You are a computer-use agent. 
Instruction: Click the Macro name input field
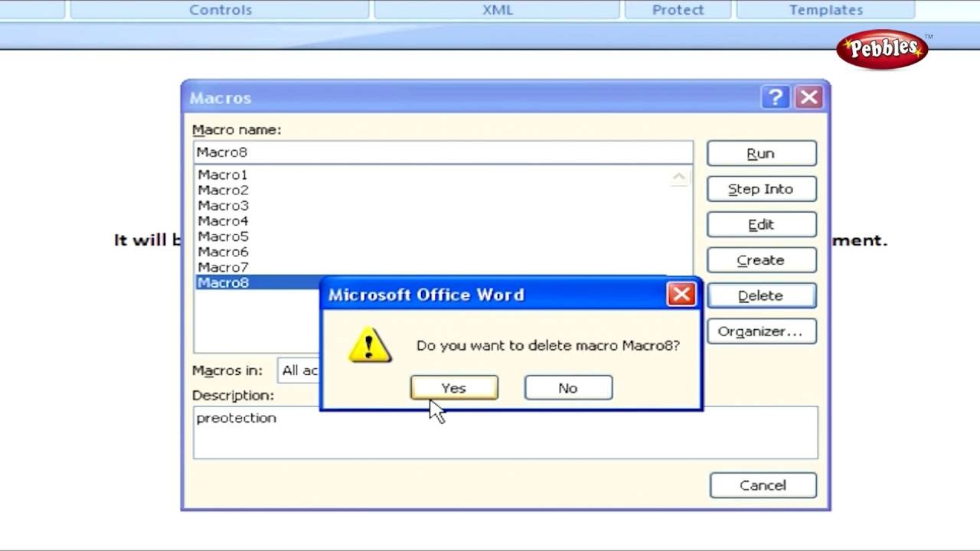point(443,152)
